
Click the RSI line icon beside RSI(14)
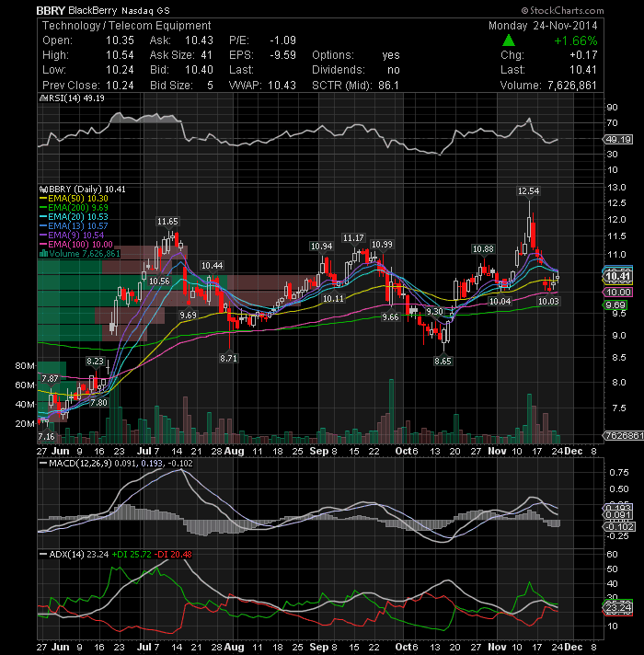[42, 98]
